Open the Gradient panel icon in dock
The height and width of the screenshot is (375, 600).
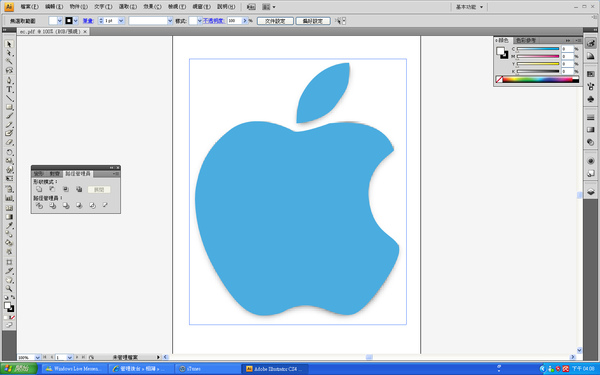tap(590, 130)
